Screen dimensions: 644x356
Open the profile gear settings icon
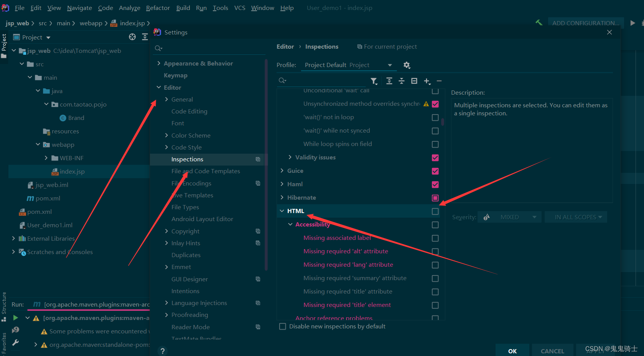(407, 65)
